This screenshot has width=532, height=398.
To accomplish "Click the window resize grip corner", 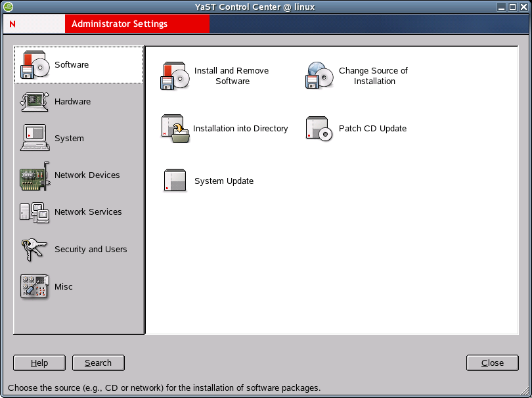I will (525, 391).
